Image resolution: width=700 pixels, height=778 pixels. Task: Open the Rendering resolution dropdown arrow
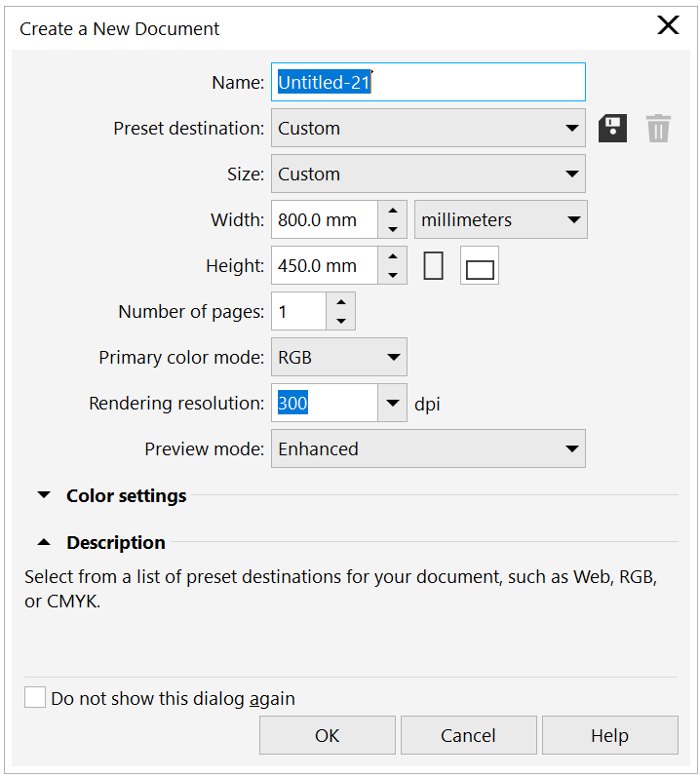pos(393,403)
